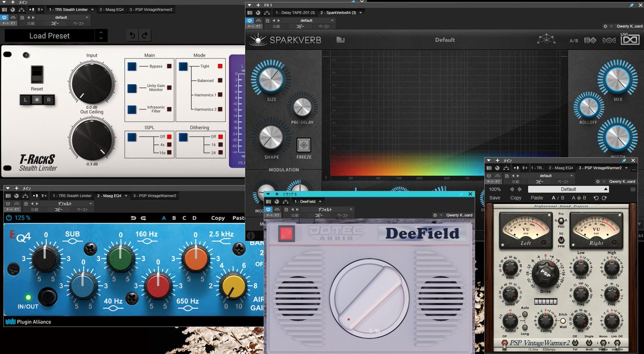
Task: Click the SparkVerb FREEZE snowflake button
Action: click(x=304, y=145)
